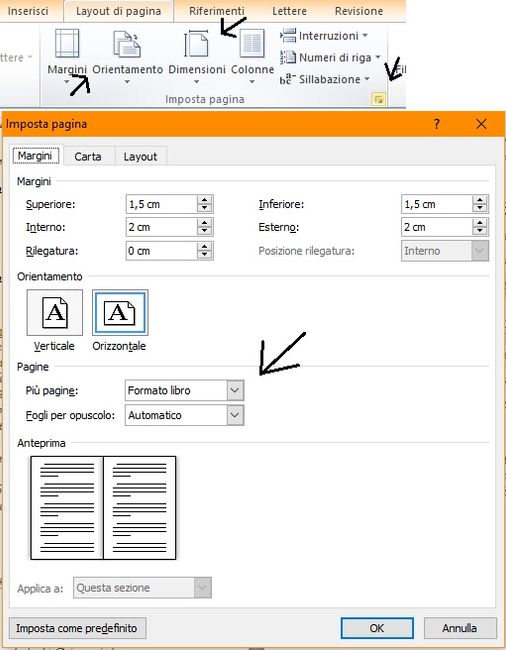The width and height of the screenshot is (506, 650).
Task: Cancel with the Annulla button
Action: (460, 628)
